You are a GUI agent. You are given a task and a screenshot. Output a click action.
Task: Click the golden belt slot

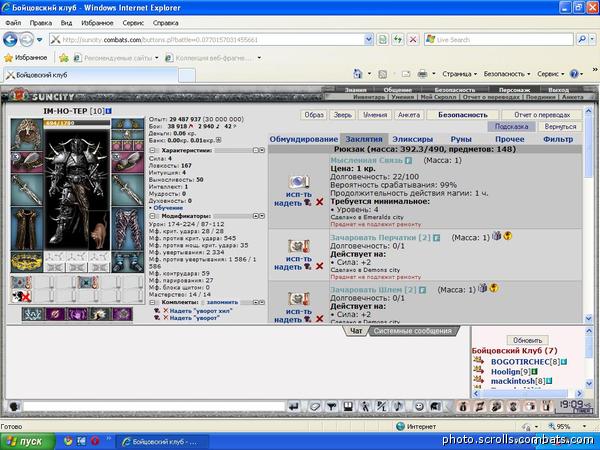pos(27,262)
